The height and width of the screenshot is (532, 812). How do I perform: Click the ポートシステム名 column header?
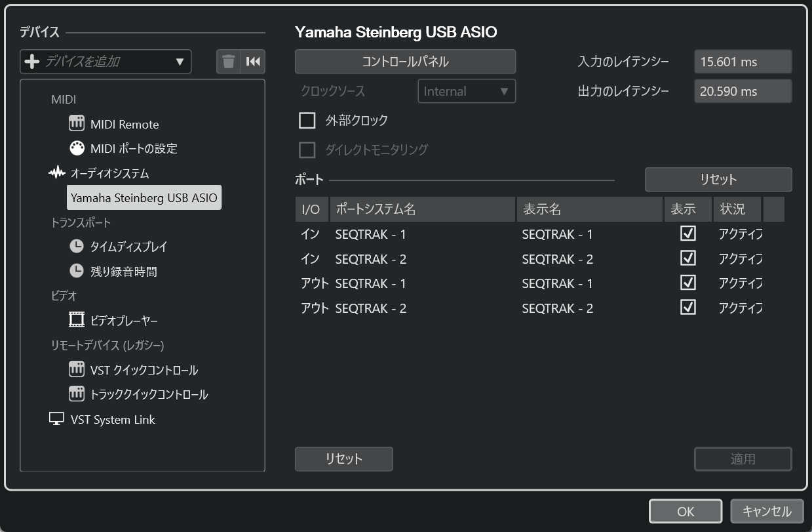tap(422, 209)
